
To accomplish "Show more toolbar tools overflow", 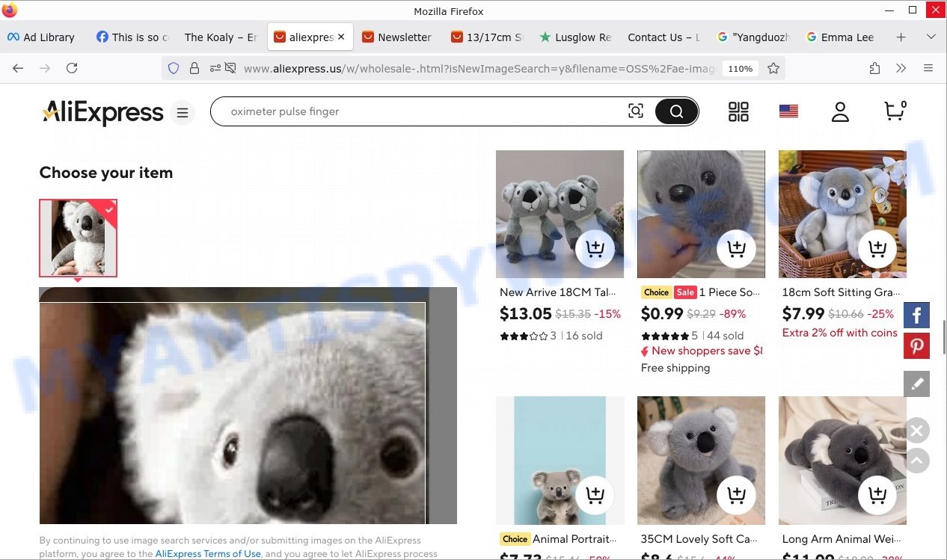I will 901,68.
